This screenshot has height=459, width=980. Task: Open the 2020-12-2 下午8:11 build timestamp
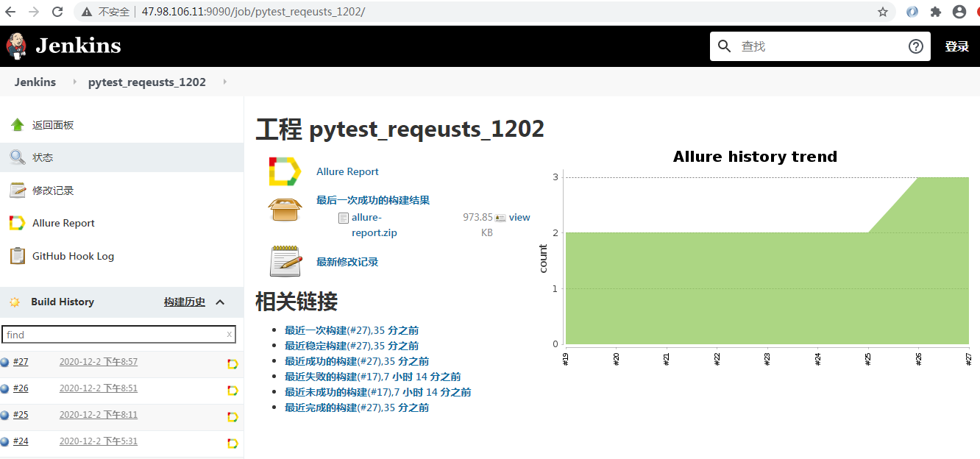point(99,415)
